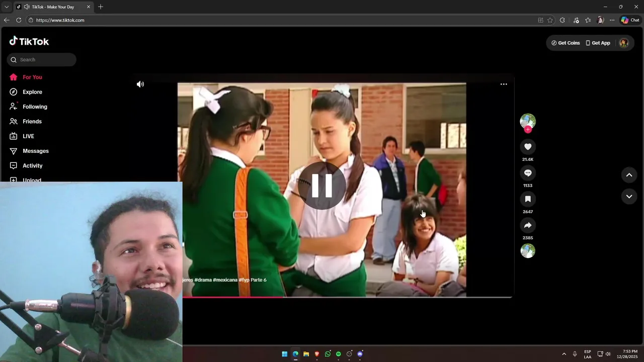Mute the tab via speaker icon

(x=26, y=7)
